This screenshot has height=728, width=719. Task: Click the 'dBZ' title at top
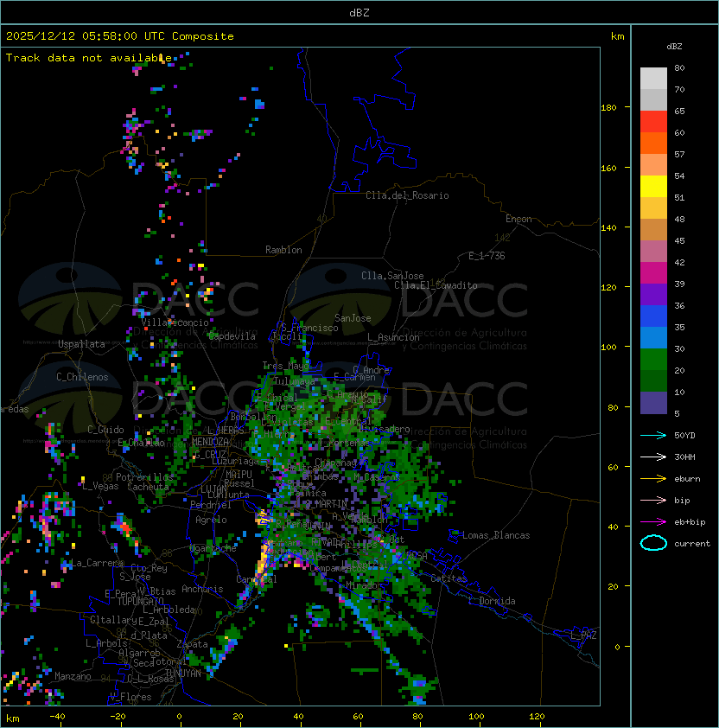click(x=359, y=13)
